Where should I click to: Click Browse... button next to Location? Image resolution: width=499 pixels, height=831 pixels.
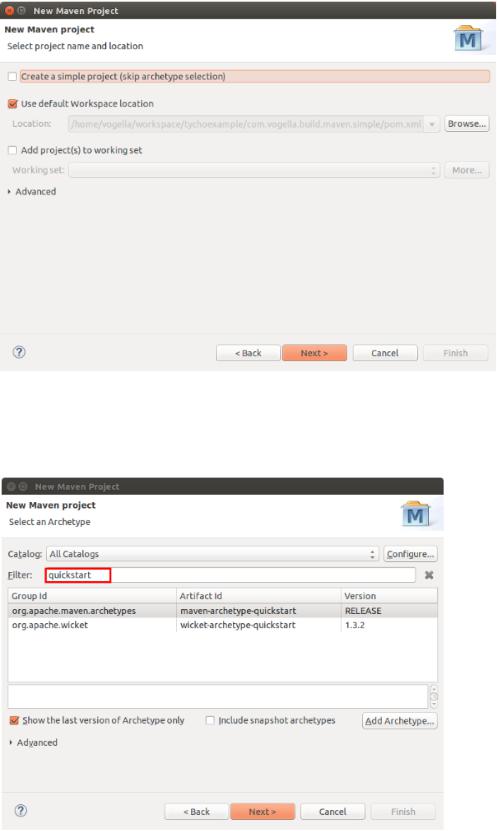pos(467,124)
